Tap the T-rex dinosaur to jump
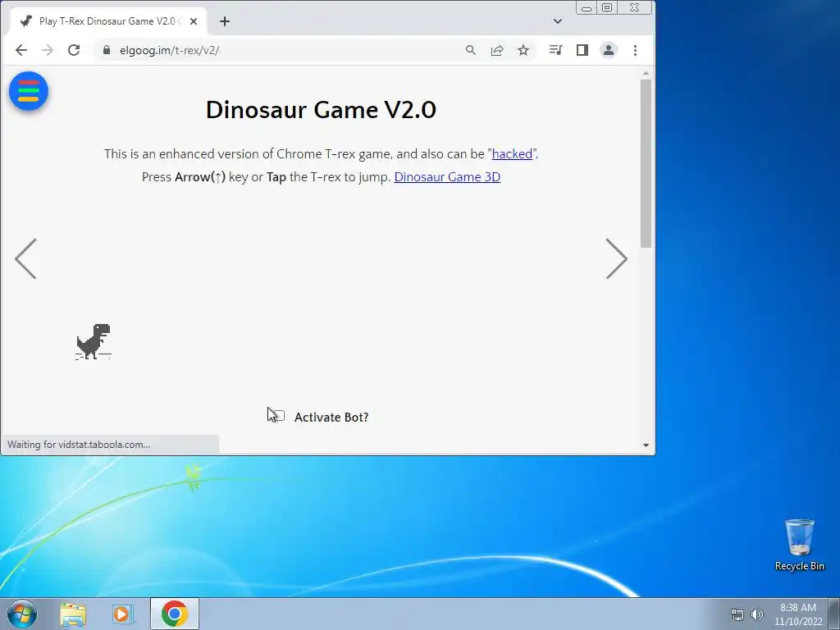The height and width of the screenshot is (630, 840). click(94, 341)
